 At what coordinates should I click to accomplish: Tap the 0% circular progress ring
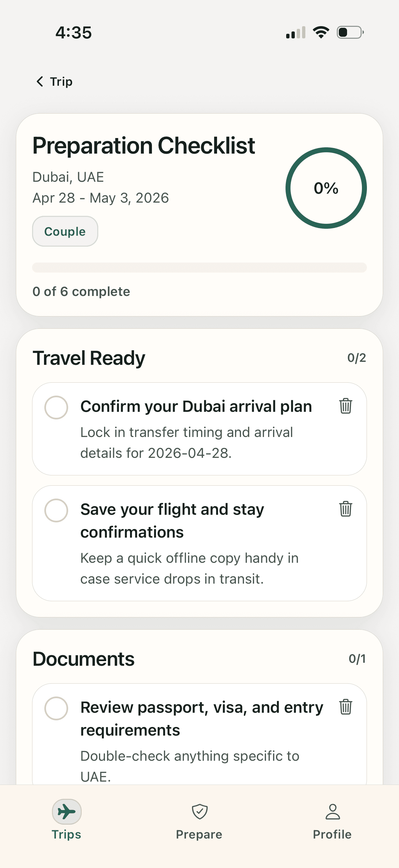(x=326, y=188)
